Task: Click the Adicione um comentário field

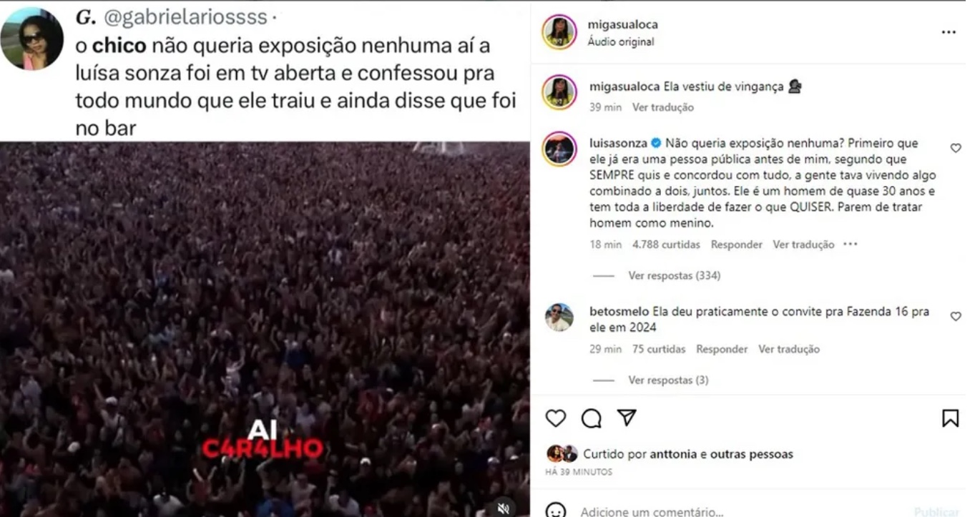Action: tap(652, 511)
